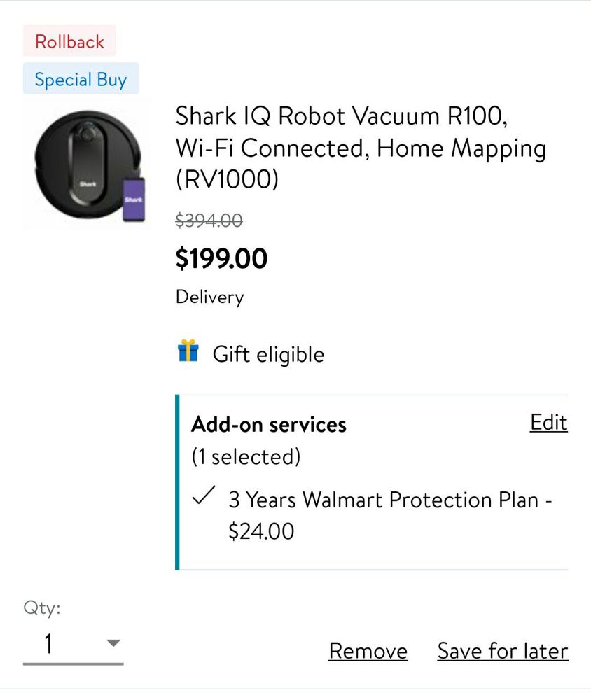Click the crossed-out $394.00 price

(x=209, y=221)
